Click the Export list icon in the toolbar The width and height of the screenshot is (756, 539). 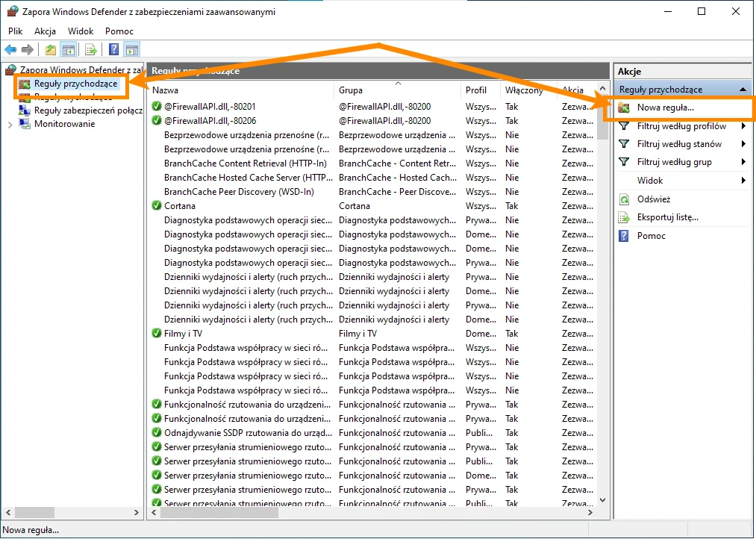pos(90,50)
